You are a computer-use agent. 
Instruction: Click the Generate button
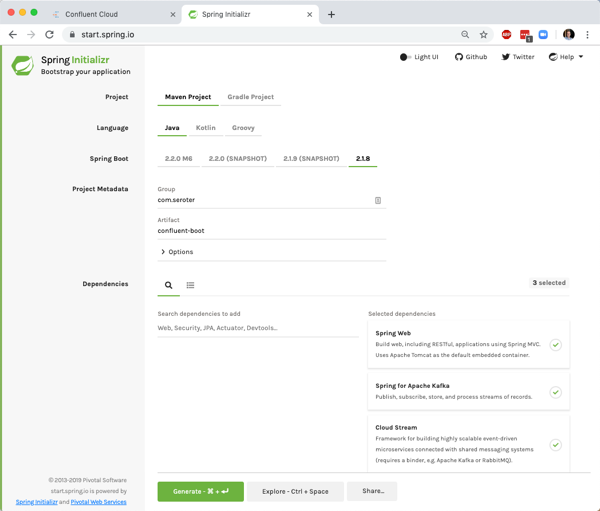(201, 491)
